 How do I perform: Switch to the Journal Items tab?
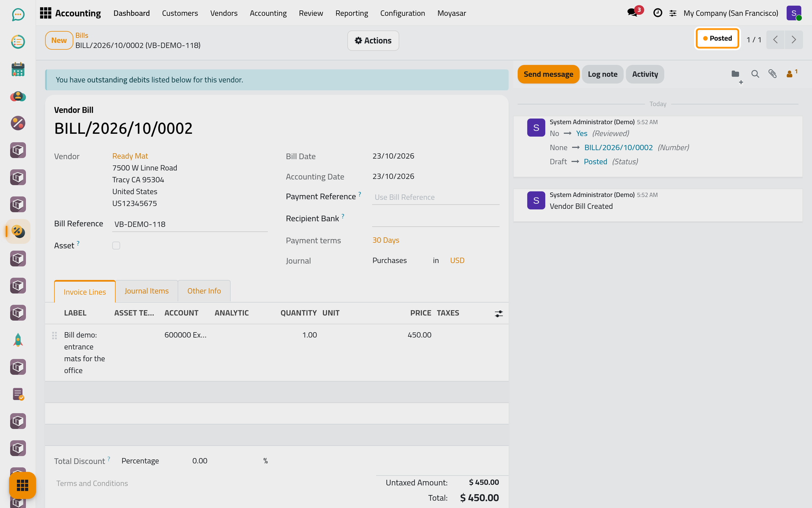[146, 291]
